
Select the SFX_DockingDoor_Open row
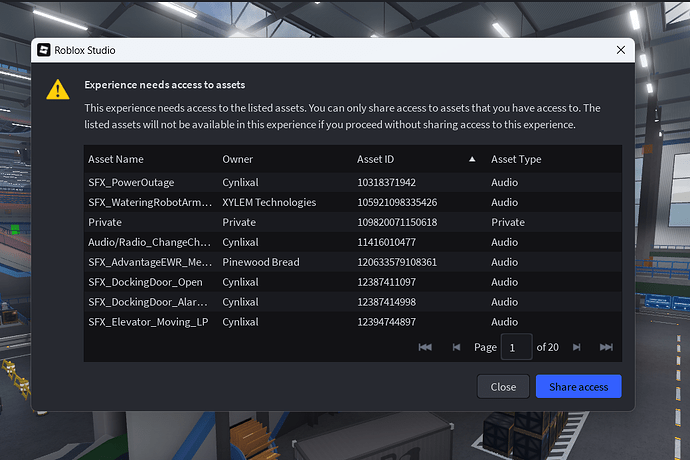145,282
